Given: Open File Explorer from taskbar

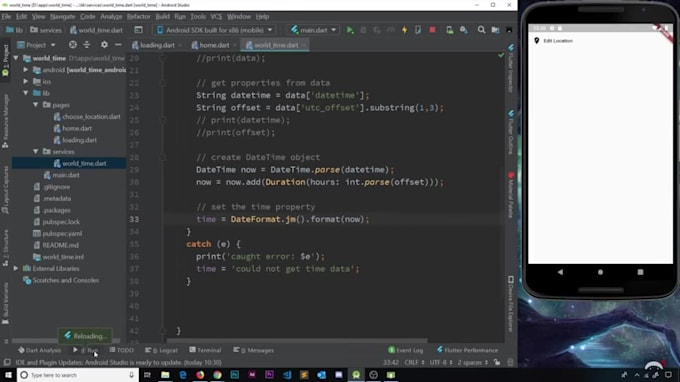Looking at the screenshot, I should [165, 375].
